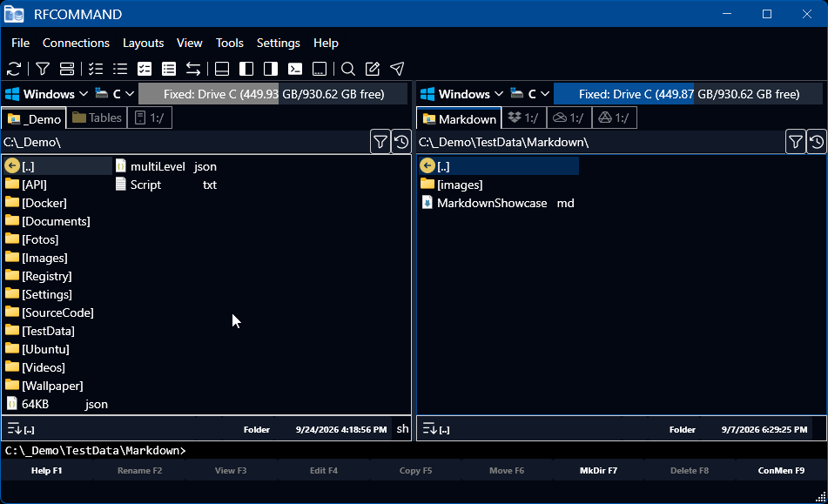
Task: Switch to the Google Drive 1:/ tab
Action: click(x=614, y=118)
